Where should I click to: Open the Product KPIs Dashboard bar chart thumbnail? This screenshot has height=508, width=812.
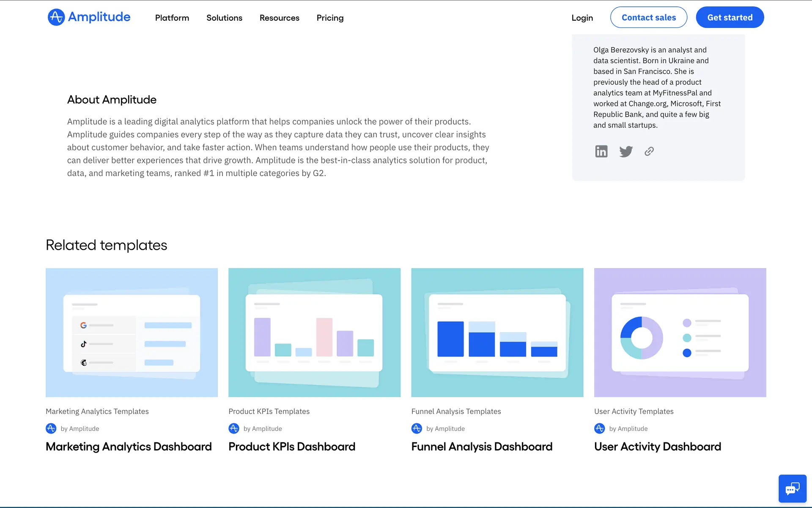(x=314, y=332)
